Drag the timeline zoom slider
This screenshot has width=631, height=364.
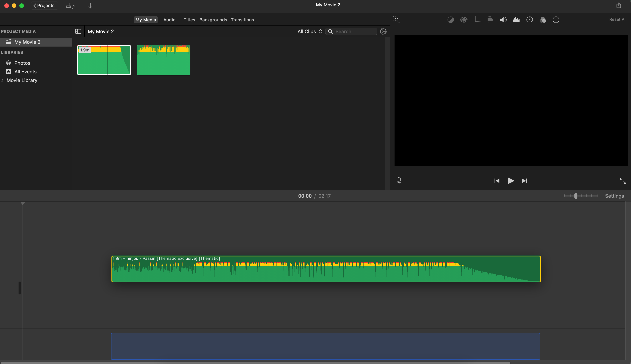pos(576,196)
